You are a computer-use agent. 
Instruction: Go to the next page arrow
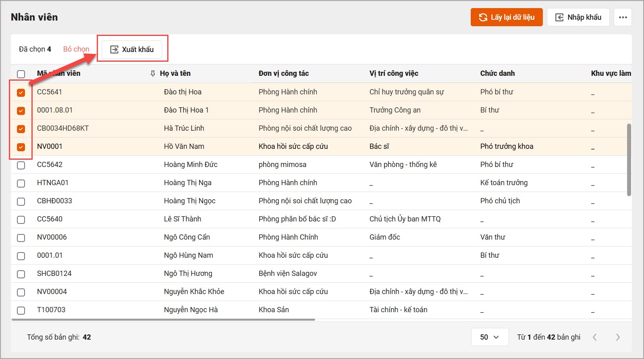pyautogui.click(x=618, y=337)
